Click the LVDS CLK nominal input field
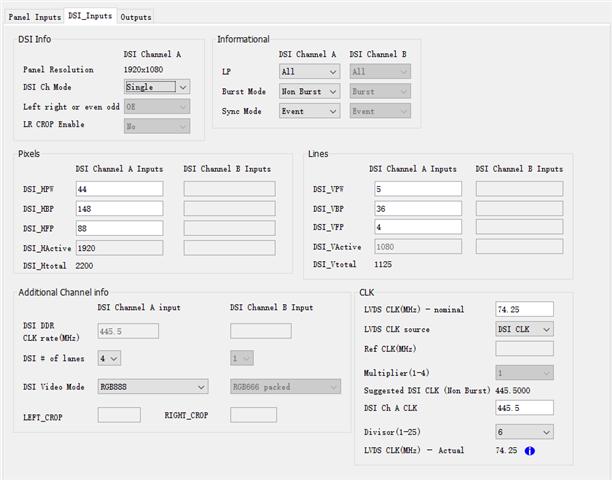 click(x=524, y=309)
